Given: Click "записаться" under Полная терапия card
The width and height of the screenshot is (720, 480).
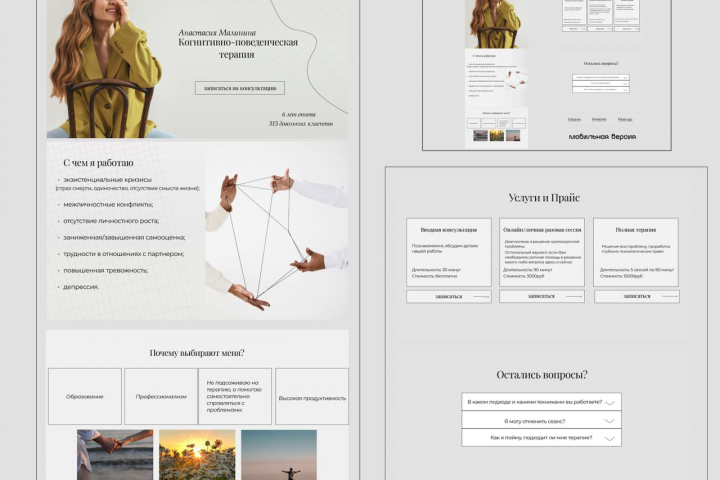Looking at the screenshot, I should [637, 296].
